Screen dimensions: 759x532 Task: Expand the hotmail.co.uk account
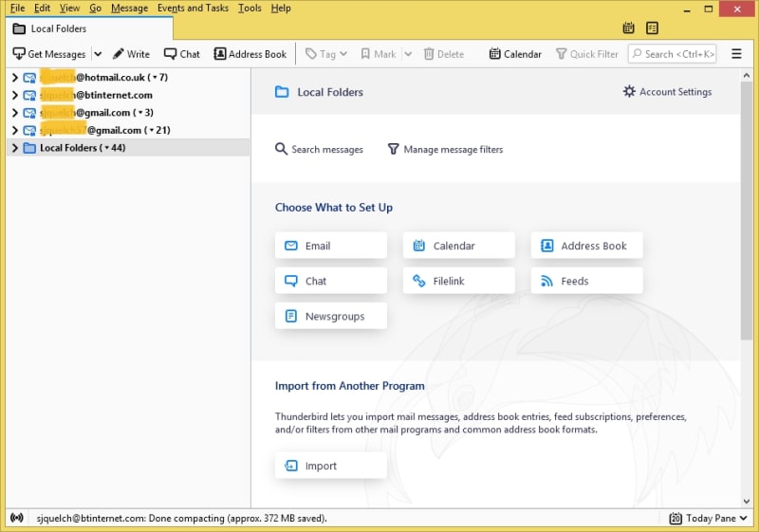[15, 78]
